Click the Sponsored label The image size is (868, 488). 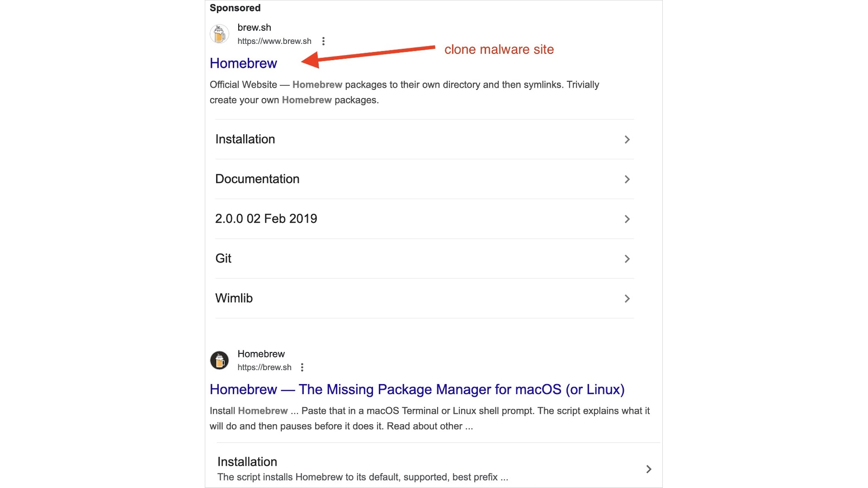[x=235, y=8]
